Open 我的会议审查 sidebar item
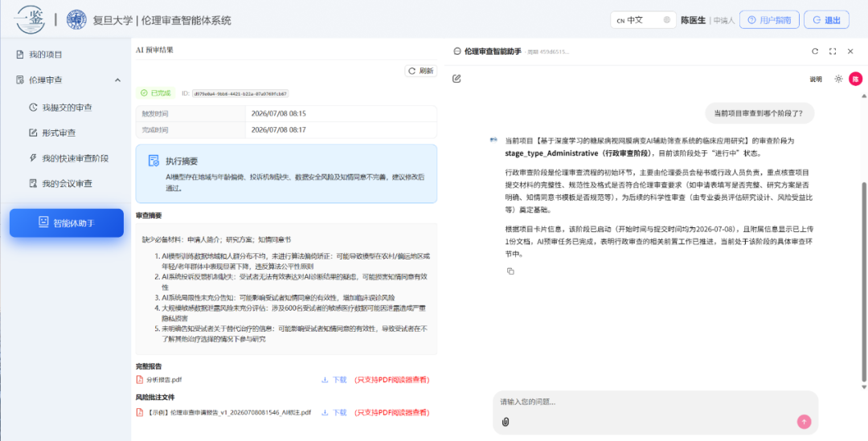Viewport: 868px width, 441px height. point(65,184)
